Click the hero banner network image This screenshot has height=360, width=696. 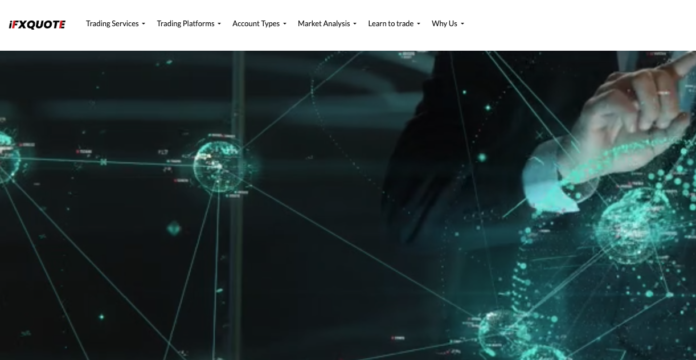click(x=348, y=206)
